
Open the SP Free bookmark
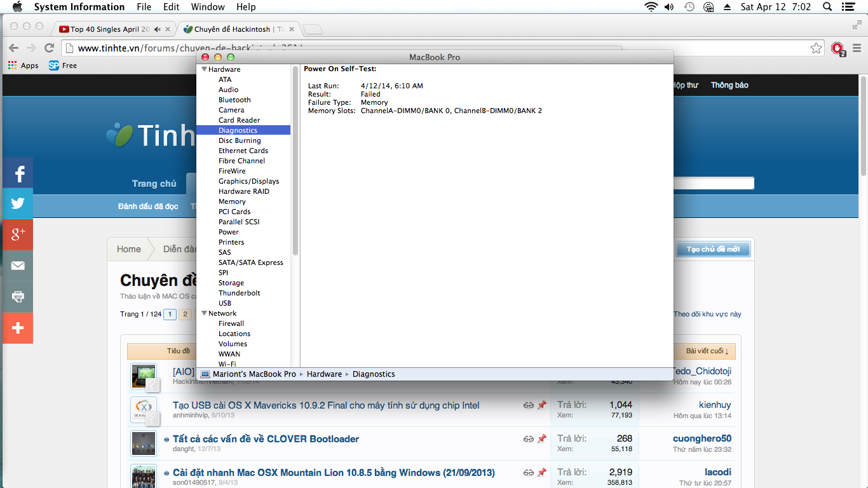coord(63,65)
